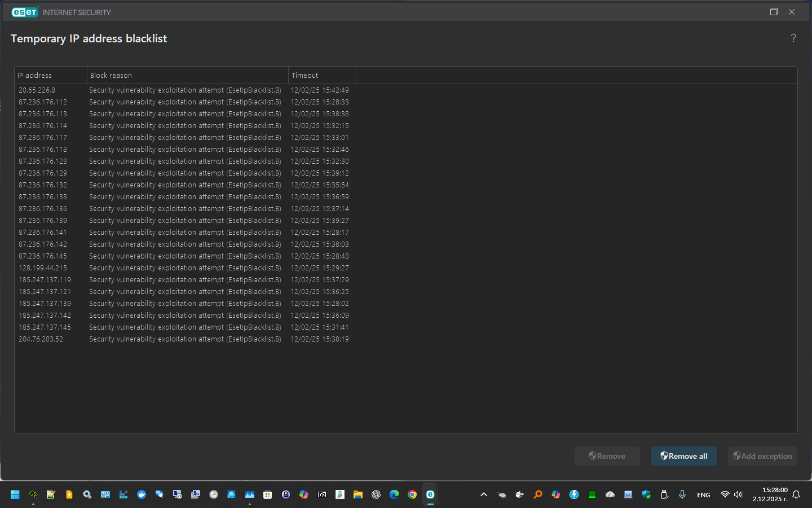Sort by Timeout column header
Screen dimensions: 812x508
321,75
